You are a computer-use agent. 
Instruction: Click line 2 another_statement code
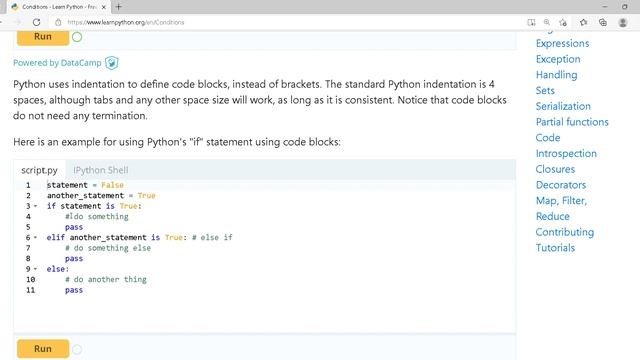101,196
